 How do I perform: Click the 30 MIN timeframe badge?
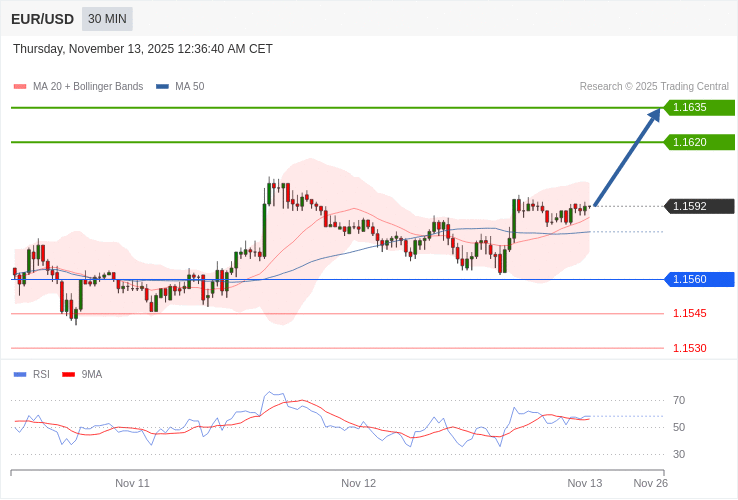click(107, 19)
